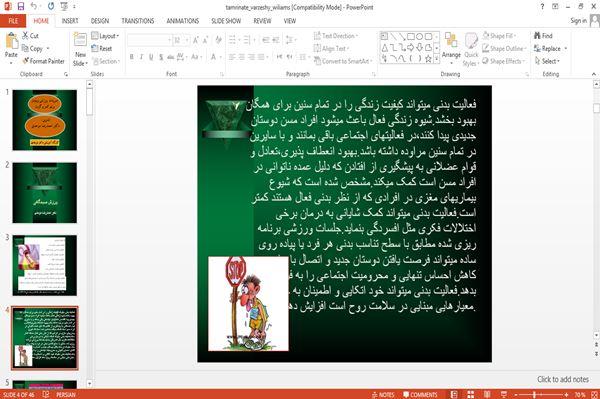Toggle the NOTES pane in status bar
The image size is (600, 399).
(x=383, y=395)
